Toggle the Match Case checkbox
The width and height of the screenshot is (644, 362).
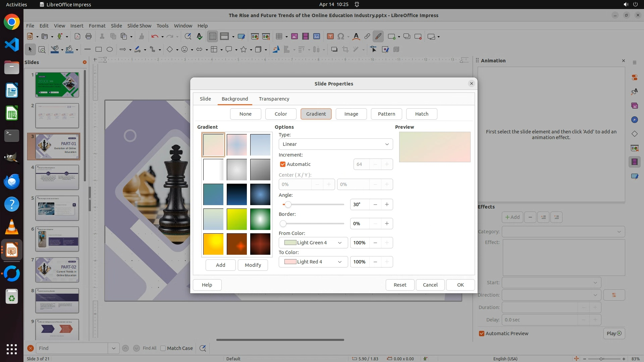[163, 348]
